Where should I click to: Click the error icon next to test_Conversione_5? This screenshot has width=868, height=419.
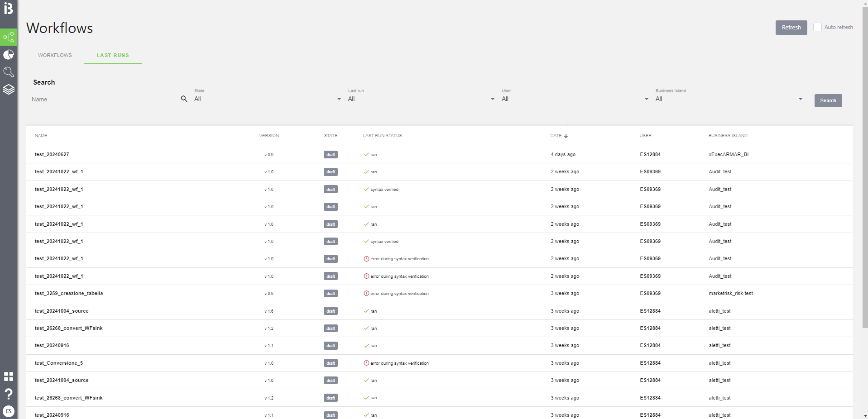366,363
